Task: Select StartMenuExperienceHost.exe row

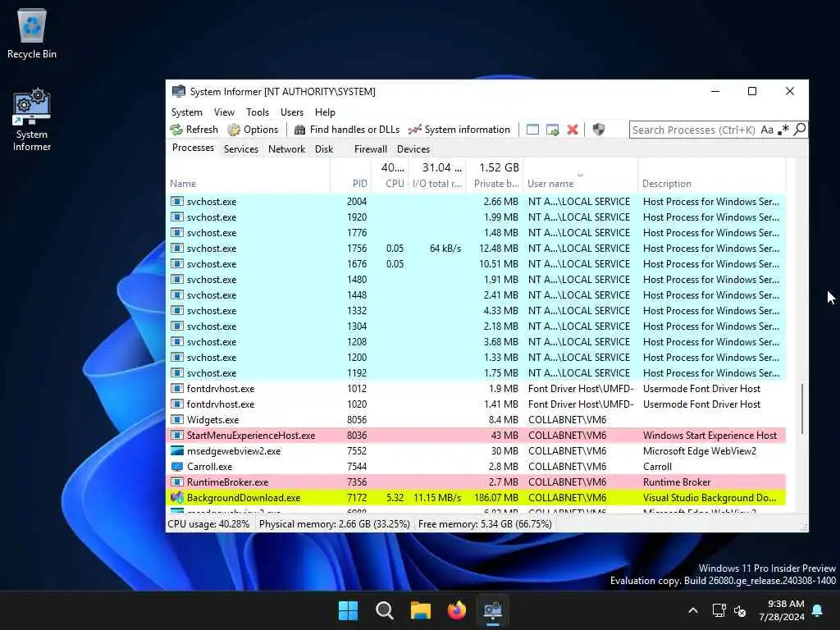Action: 476,436
